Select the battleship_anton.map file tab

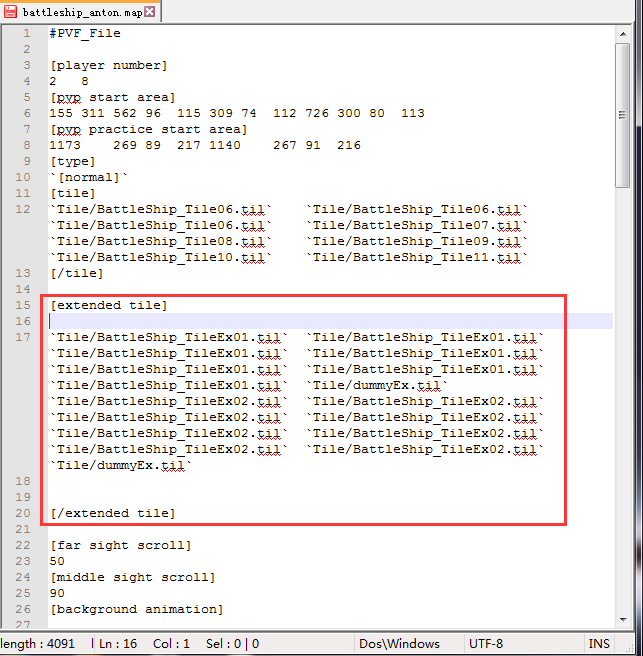[x=80, y=11]
